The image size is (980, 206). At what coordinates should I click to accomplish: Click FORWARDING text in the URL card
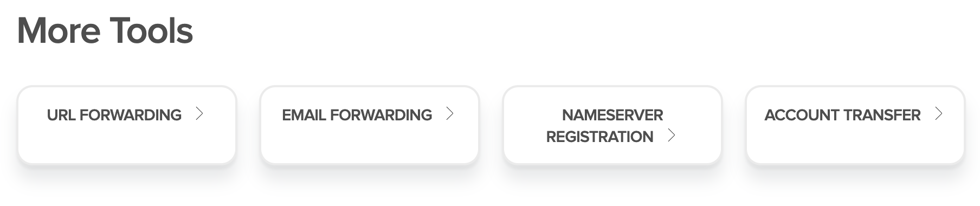point(131,115)
